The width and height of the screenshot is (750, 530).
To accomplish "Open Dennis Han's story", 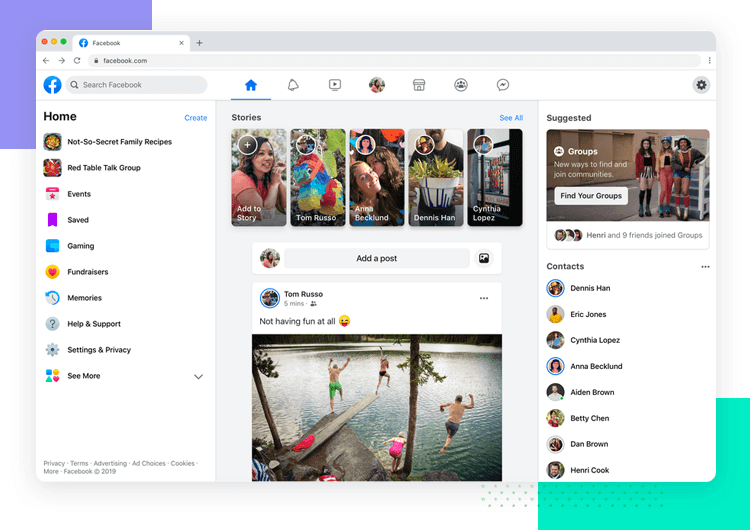I will [436, 177].
